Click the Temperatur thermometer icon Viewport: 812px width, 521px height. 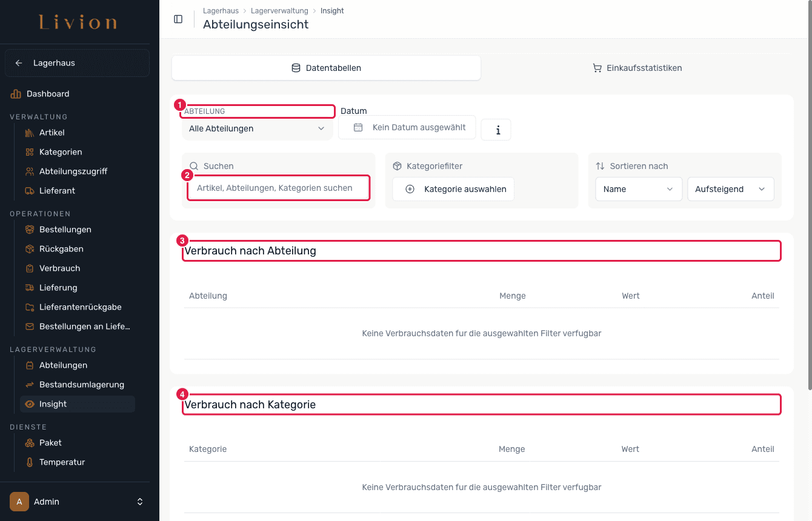30,462
